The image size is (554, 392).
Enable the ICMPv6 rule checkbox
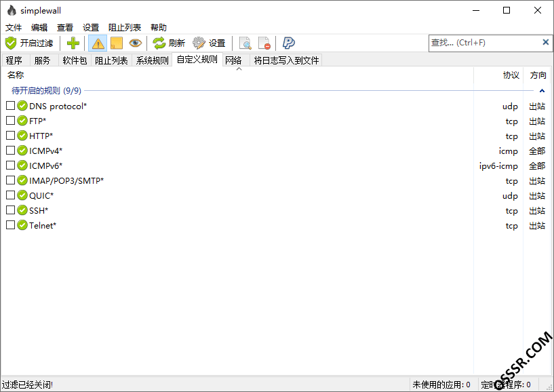click(x=11, y=165)
